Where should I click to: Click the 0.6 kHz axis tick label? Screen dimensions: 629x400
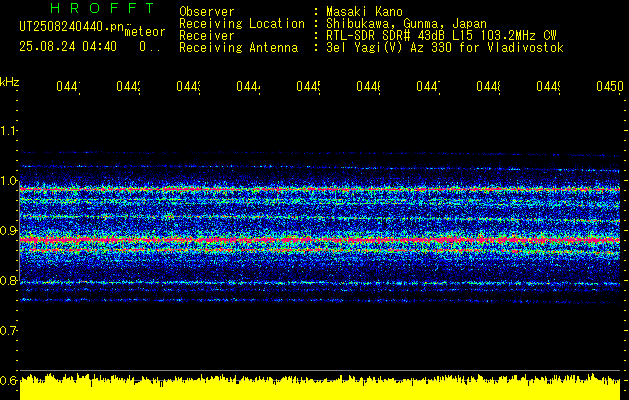pos(8,380)
